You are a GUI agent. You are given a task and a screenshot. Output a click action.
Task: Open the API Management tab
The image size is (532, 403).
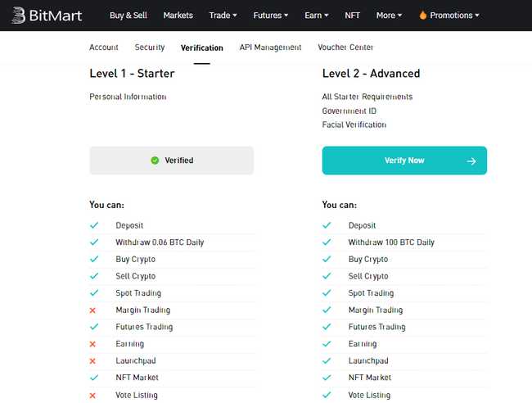click(x=270, y=48)
